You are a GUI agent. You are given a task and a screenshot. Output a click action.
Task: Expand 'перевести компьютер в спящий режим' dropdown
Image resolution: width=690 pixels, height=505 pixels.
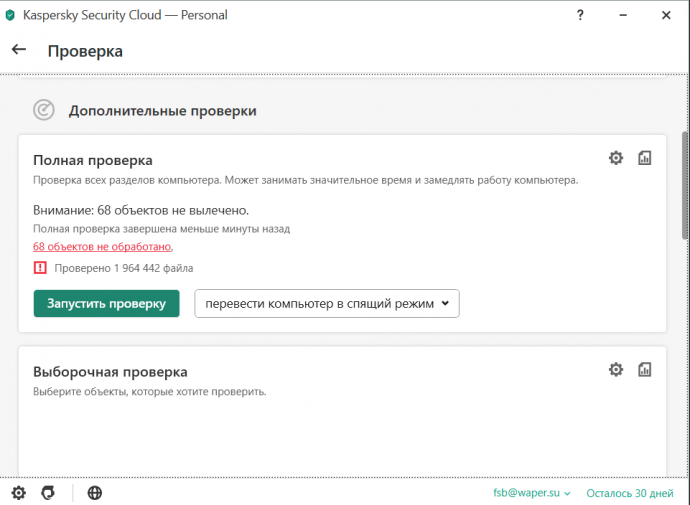point(326,304)
